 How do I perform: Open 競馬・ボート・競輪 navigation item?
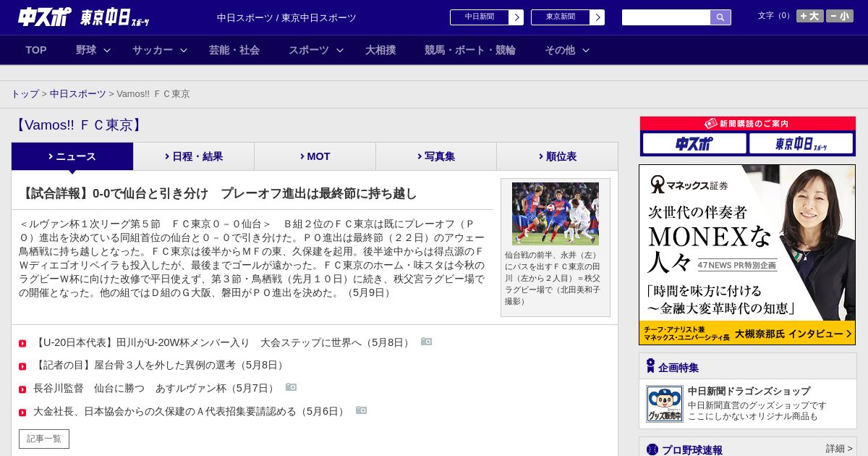470,50
